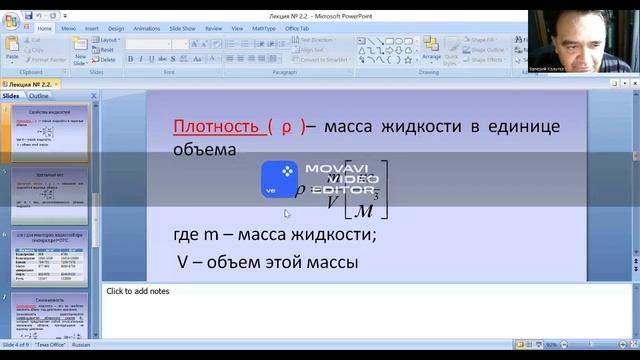Screen dimensions: 640x360
Task: Open the Shape Outline dropdown
Action: (x=485, y=50)
